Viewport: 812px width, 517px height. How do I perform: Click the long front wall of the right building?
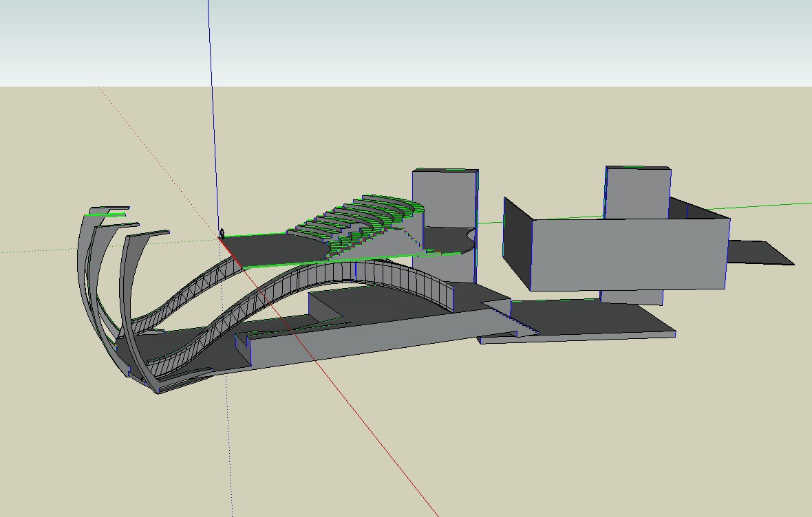[x=629, y=254]
